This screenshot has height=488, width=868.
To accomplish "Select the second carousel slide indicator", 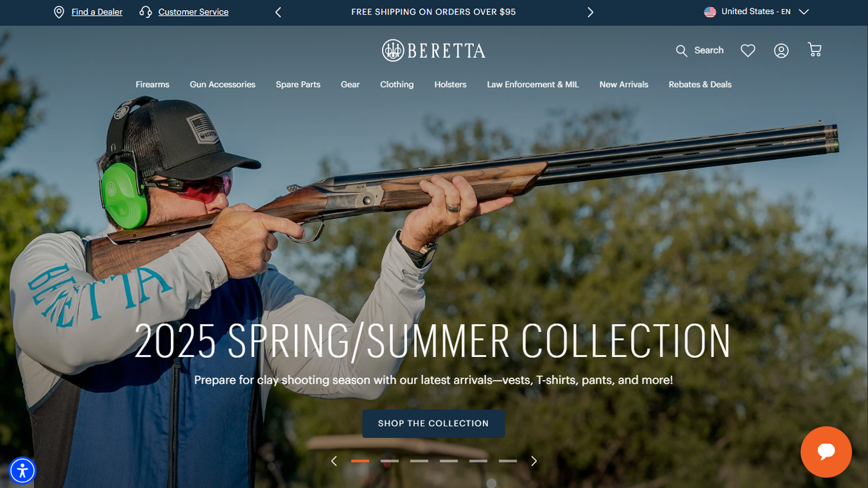I will pyautogui.click(x=390, y=461).
